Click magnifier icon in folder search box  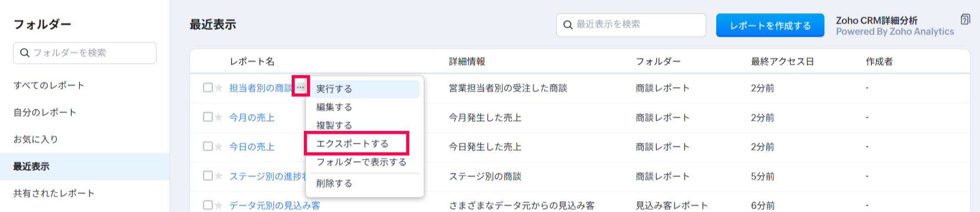25,53
